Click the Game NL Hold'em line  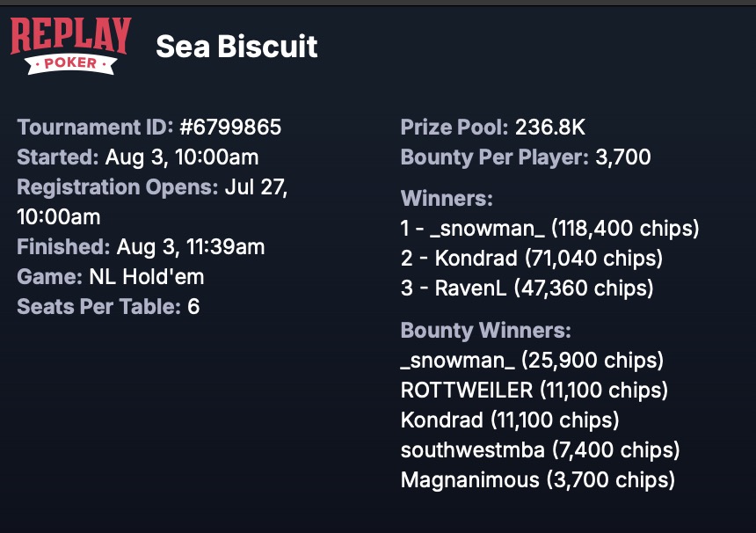(111, 277)
